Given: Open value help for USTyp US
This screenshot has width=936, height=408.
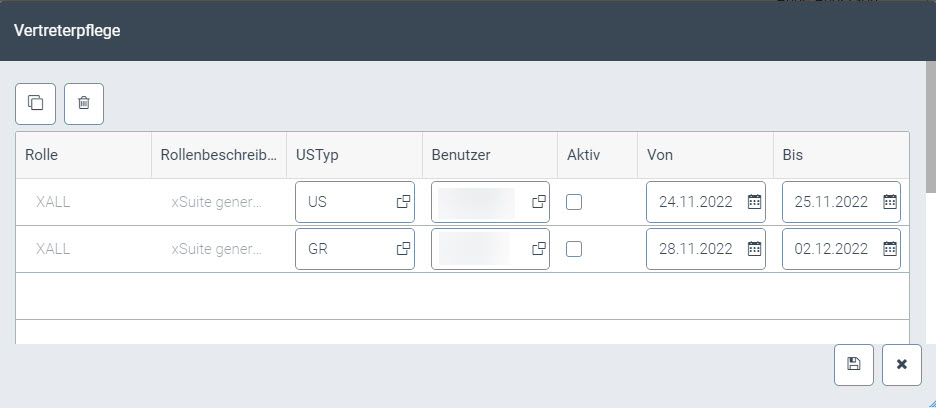Looking at the screenshot, I should (x=404, y=202).
